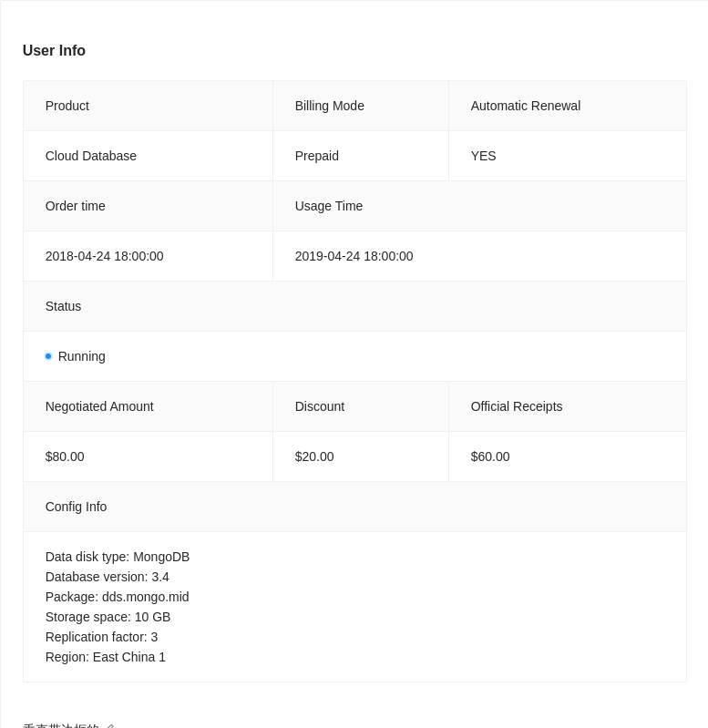
Task: Click the Config Info header cell
Action: (76, 507)
